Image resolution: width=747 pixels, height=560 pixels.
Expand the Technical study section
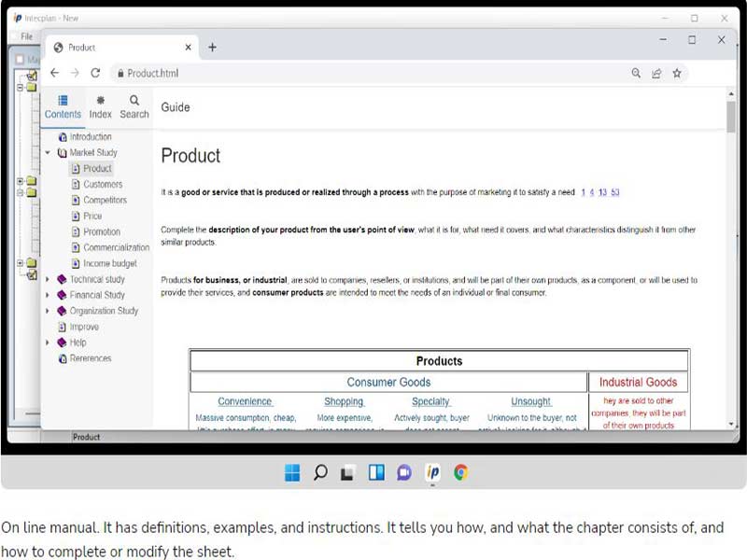48,279
